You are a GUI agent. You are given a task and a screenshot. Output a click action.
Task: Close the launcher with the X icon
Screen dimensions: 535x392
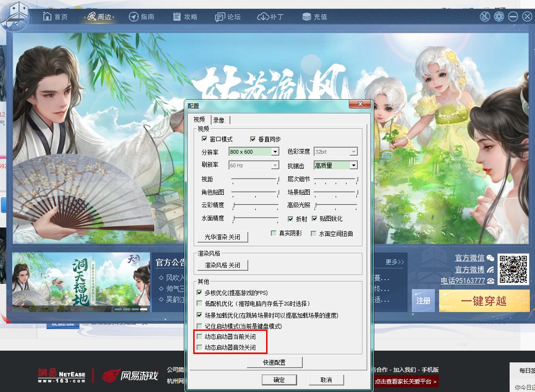(x=527, y=16)
